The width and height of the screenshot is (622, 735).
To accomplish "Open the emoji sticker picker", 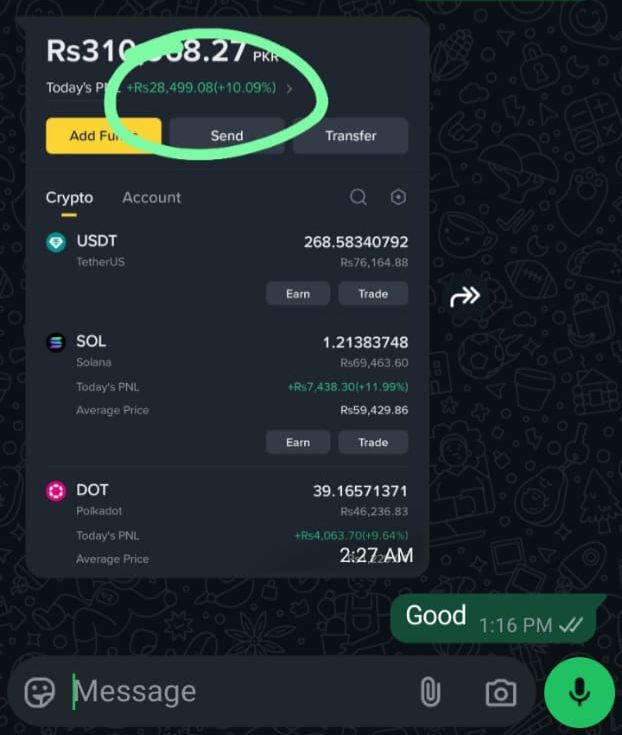I will click(39, 692).
